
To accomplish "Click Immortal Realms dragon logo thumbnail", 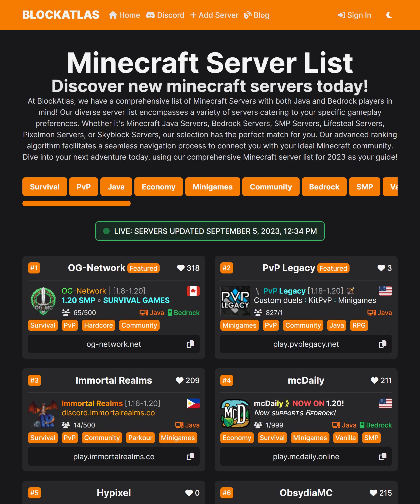I will coord(43,413).
